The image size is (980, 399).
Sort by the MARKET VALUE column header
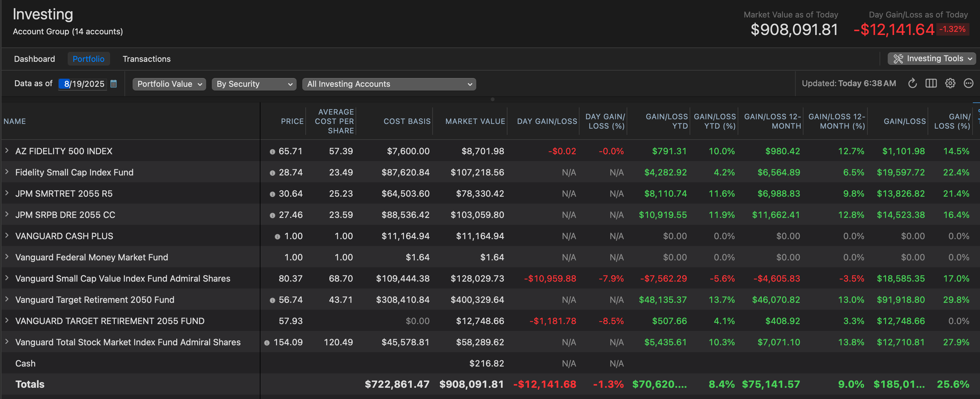point(475,121)
